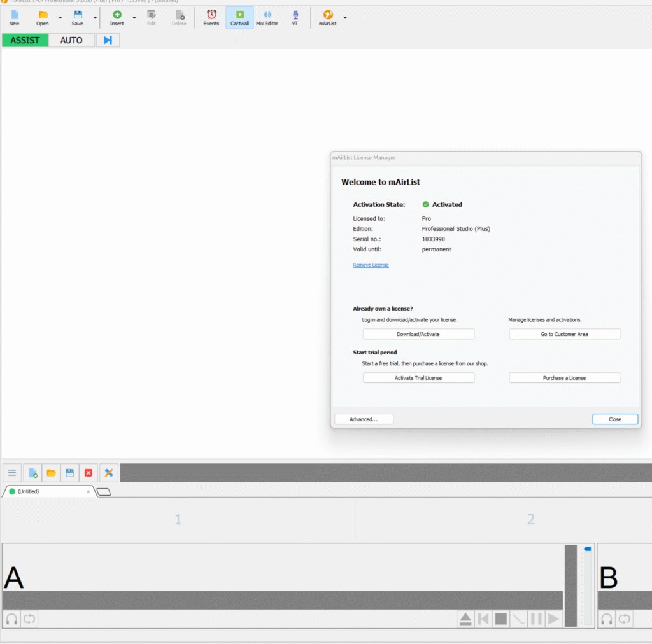Click the cartwall save disk icon
Image resolution: width=652 pixels, height=644 pixels.
pyautogui.click(x=70, y=473)
